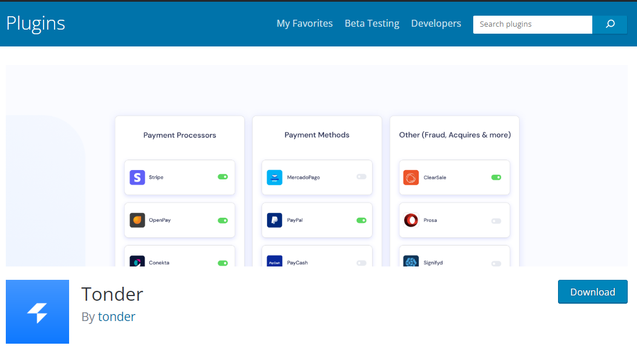Image resolution: width=637 pixels, height=364 pixels.
Task: Open My Favorites in navigation
Action: point(305,24)
